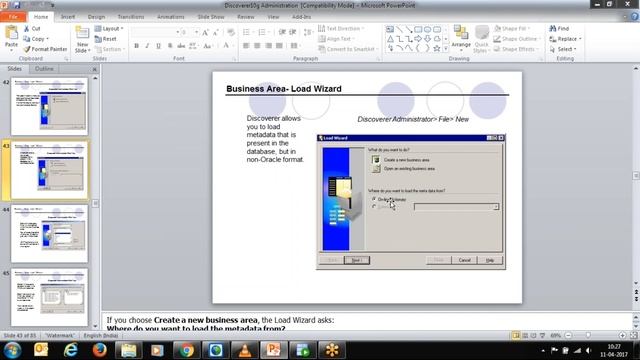Open the font size dropdown
This screenshot has height=360, width=640.
[196, 32]
